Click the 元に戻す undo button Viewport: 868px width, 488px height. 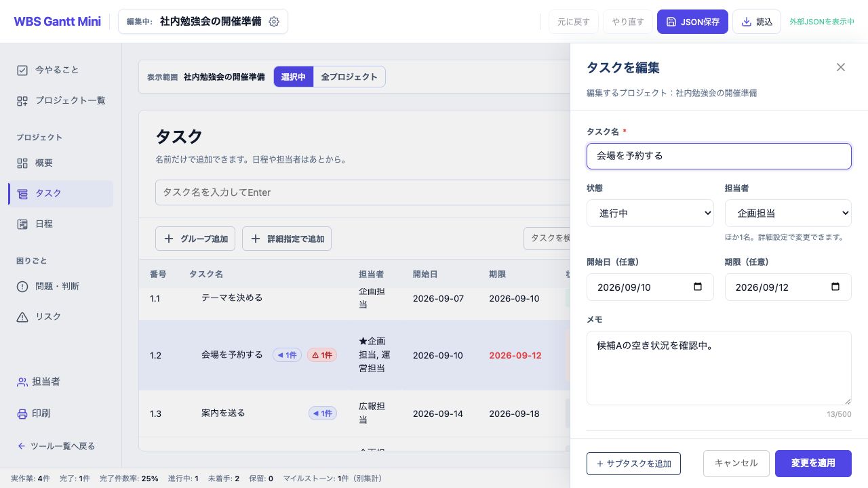coord(574,22)
